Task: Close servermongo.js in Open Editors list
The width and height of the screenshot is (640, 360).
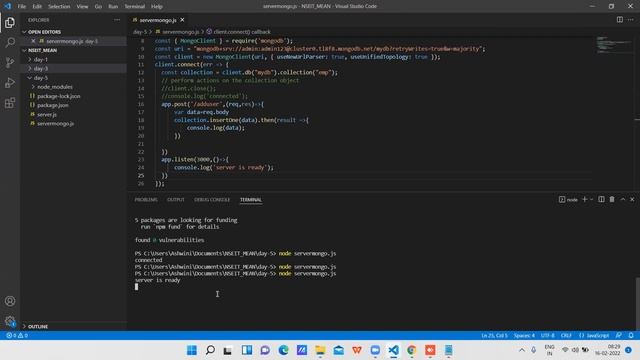Action: pos(33,41)
